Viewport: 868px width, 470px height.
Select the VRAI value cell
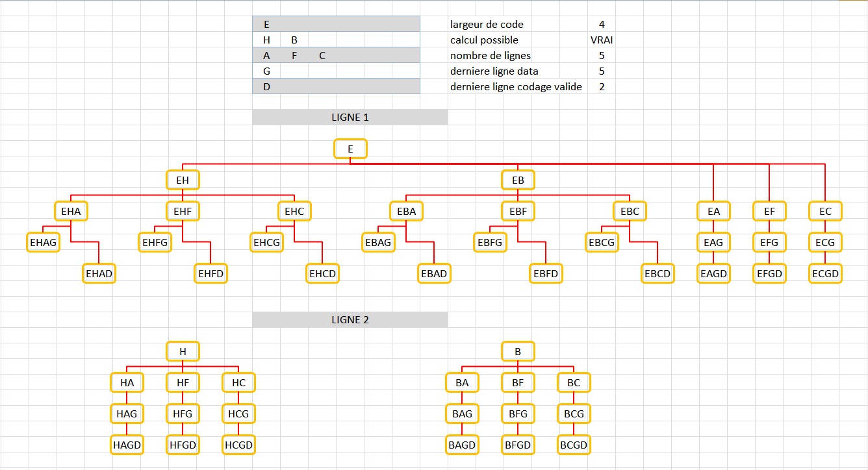602,40
